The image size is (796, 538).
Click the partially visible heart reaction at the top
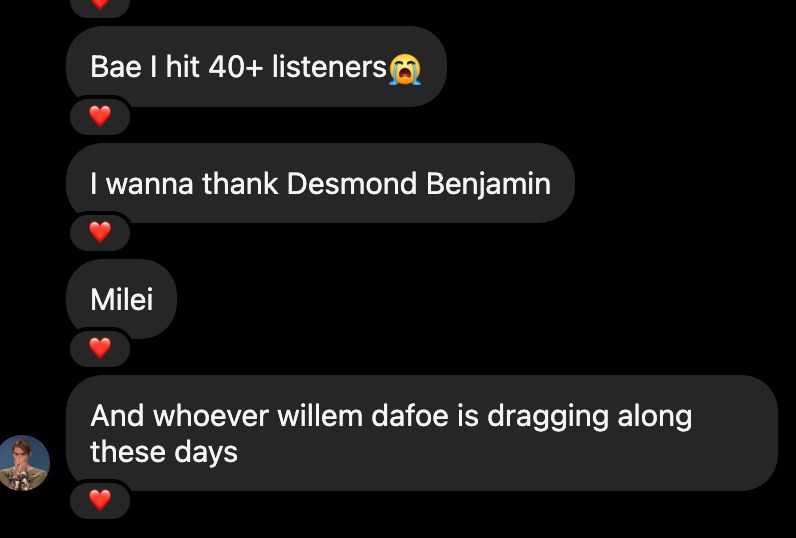[x=100, y=5]
